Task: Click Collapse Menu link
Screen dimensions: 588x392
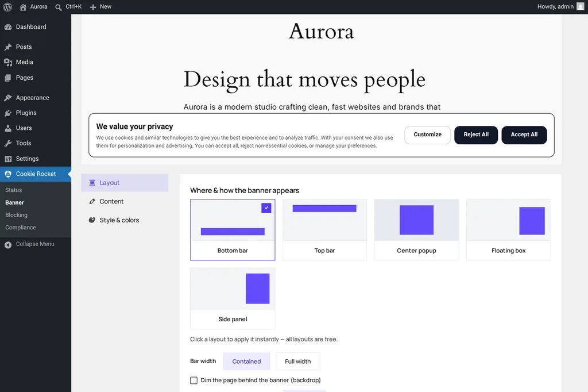Action: [35, 244]
